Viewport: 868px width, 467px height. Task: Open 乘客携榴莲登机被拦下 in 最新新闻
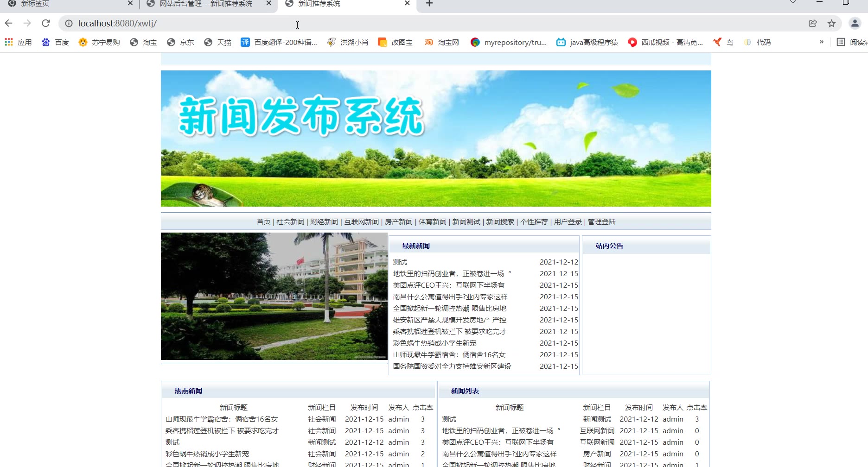click(x=450, y=332)
